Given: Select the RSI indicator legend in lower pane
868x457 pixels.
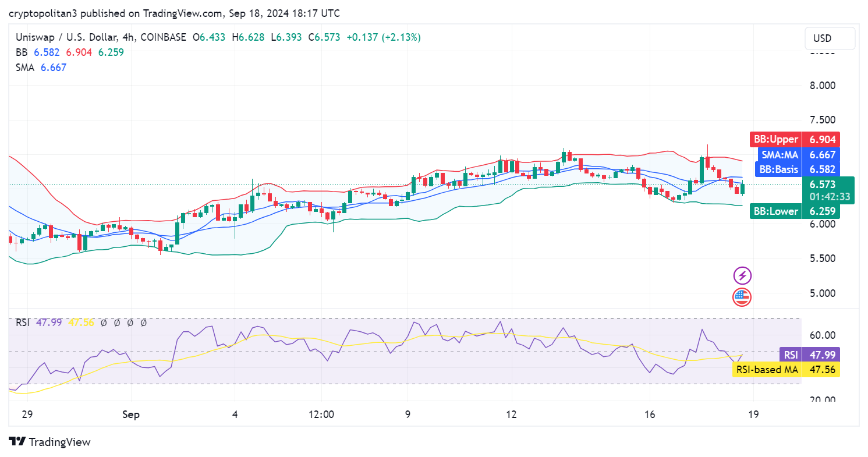Looking at the screenshot, I should (x=22, y=323).
